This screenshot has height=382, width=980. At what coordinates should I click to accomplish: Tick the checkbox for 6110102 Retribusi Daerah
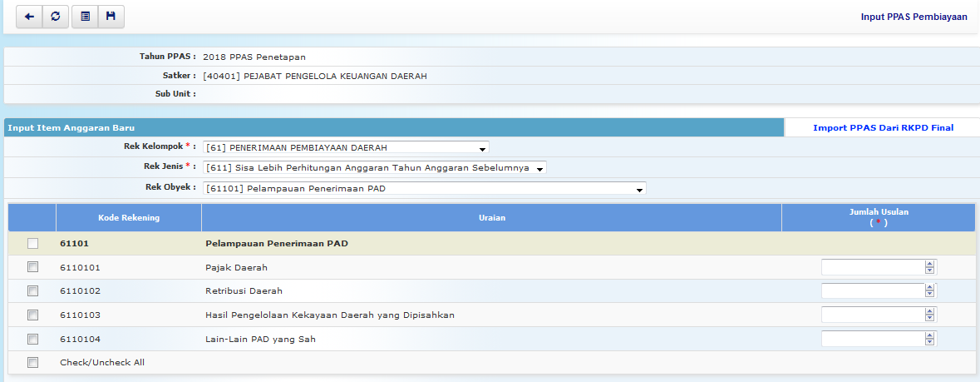(x=32, y=291)
